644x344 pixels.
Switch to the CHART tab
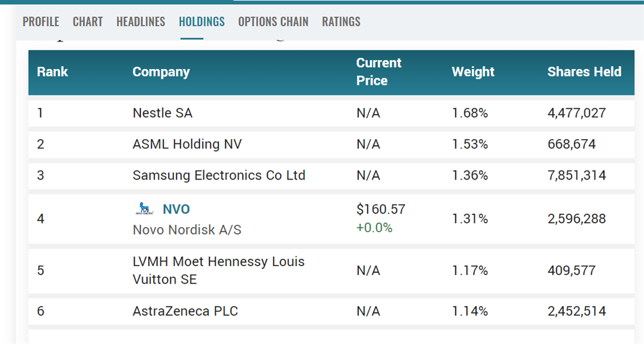88,22
